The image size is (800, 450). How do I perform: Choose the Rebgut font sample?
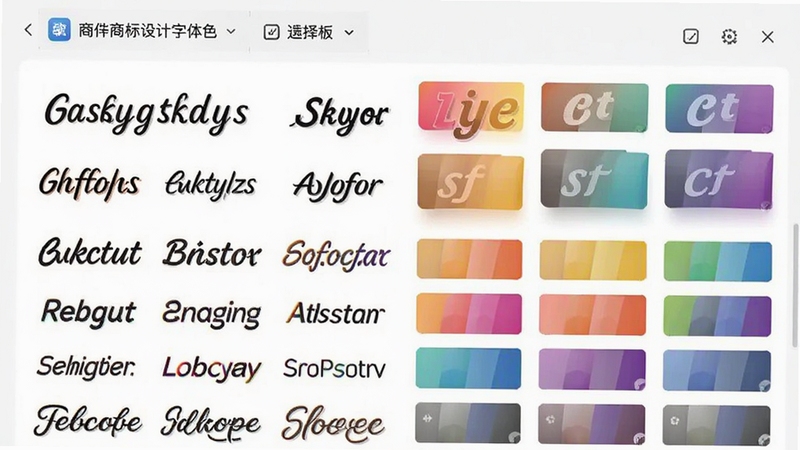[x=89, y=312]
